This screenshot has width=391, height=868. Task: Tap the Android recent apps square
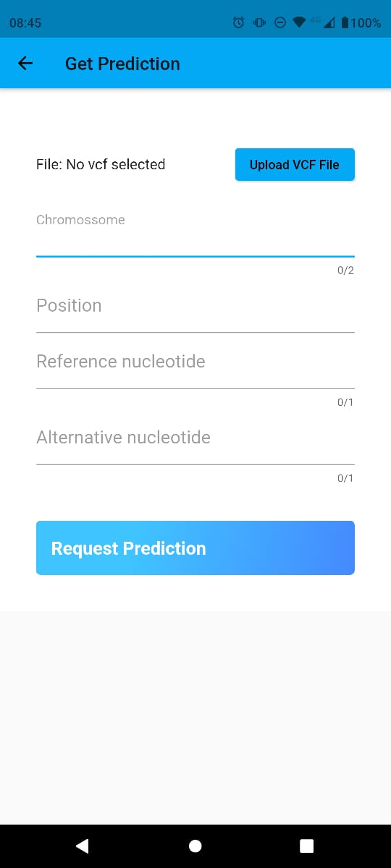pyautogui.click(x=307, y=846)
